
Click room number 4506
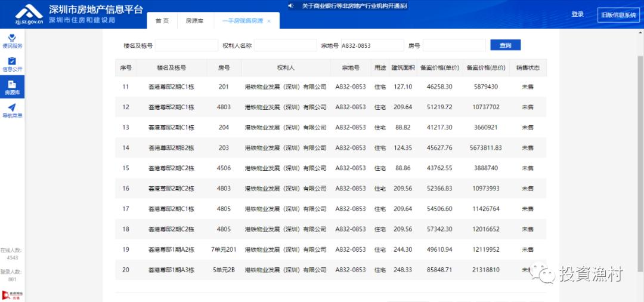[224, 168]
